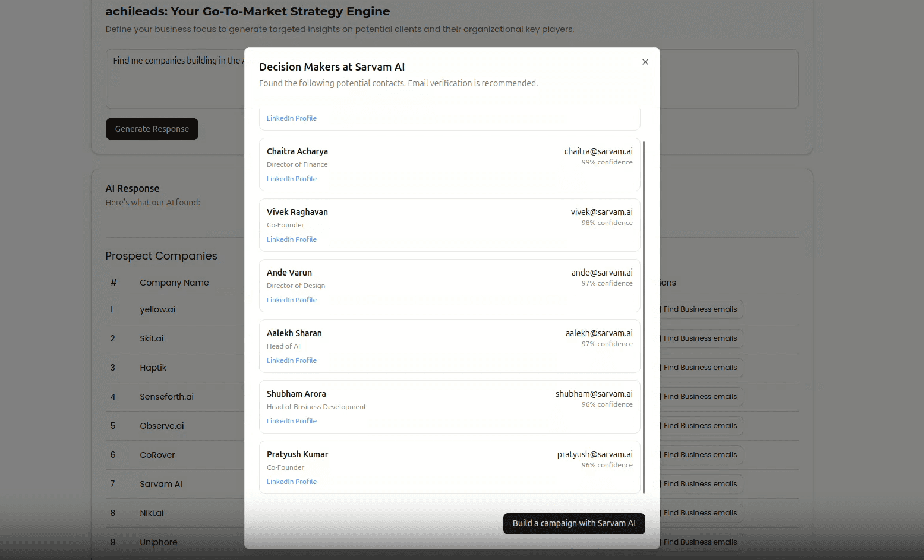Open Aalekh Sharan's LinkedIn Profile

(292, 360)
